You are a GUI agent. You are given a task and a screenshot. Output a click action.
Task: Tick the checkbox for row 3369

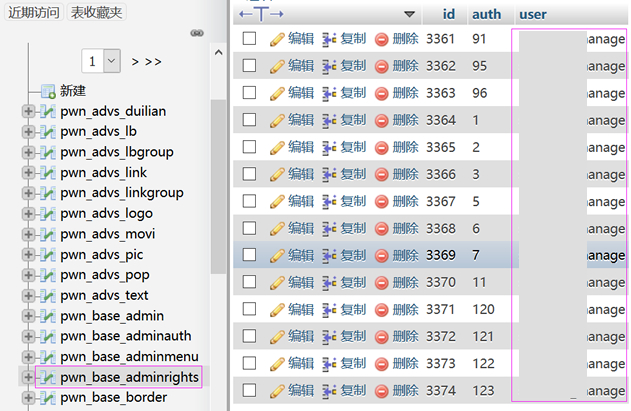pos(250,254)
